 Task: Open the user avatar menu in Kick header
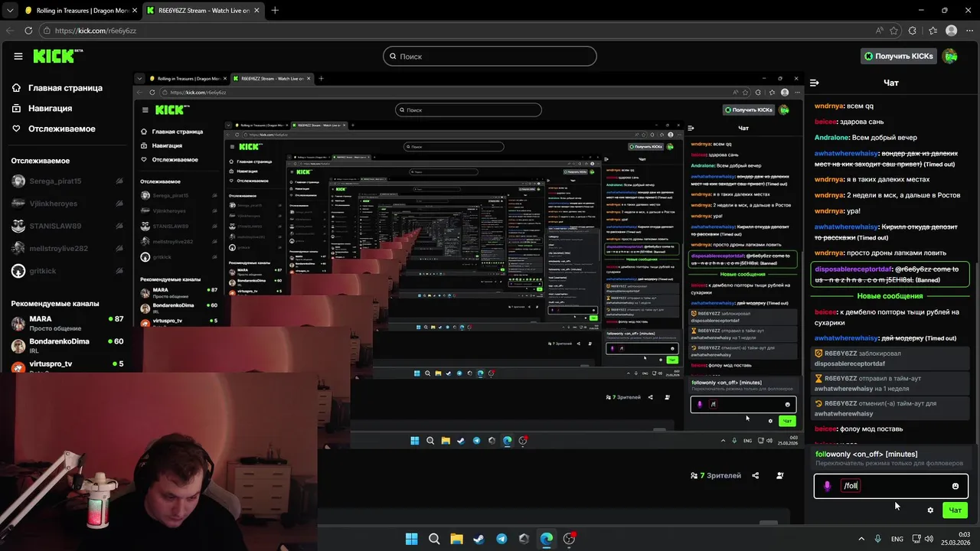pyautogui.click(x=949, y=56)
